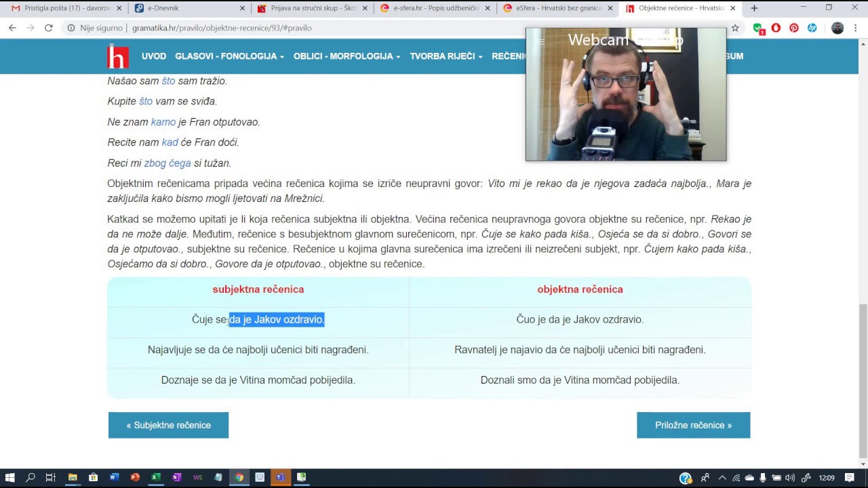Click cell 'Doznaje se da je Vitina momčad pobijedila.'
Image resolution: width=868 pixels, height=488 pixels.
(x=258, y=380)
